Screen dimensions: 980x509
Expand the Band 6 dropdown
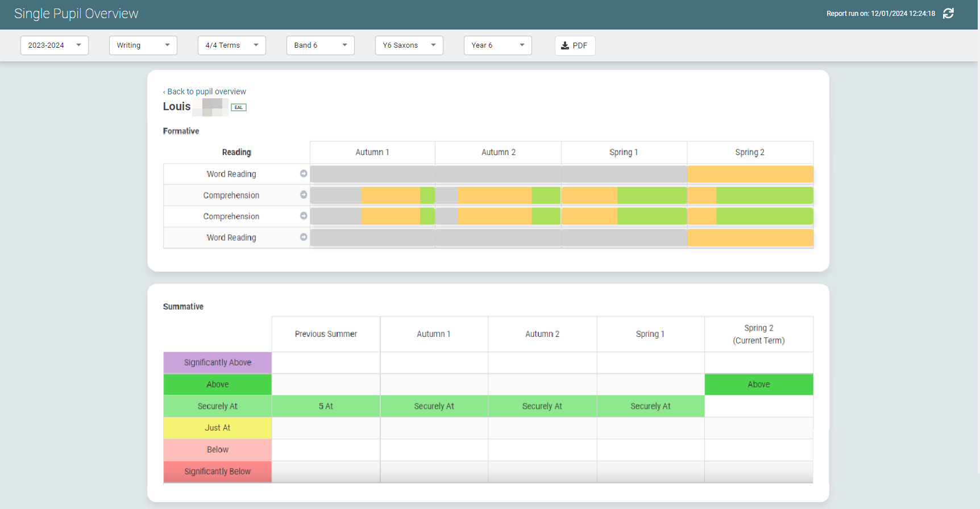321,45
